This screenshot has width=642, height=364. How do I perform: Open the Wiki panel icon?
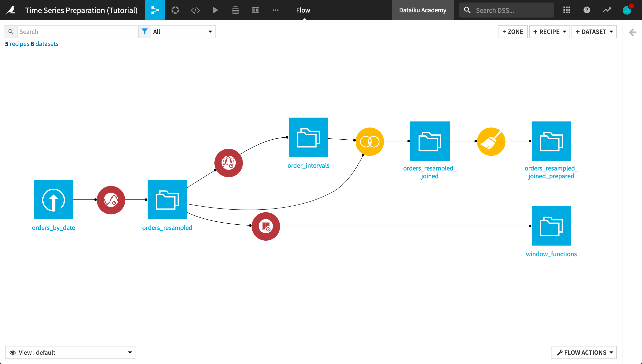255,10
